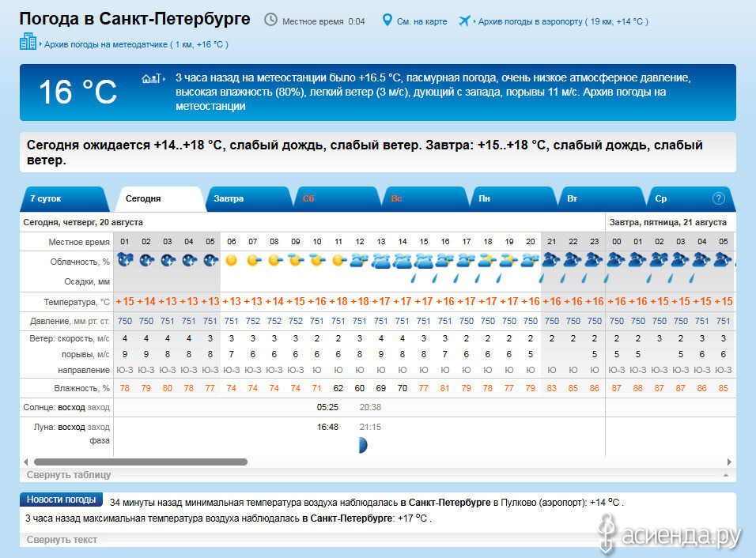
Task: Select the Сегодня tab
Action: [x=159, y=198]
